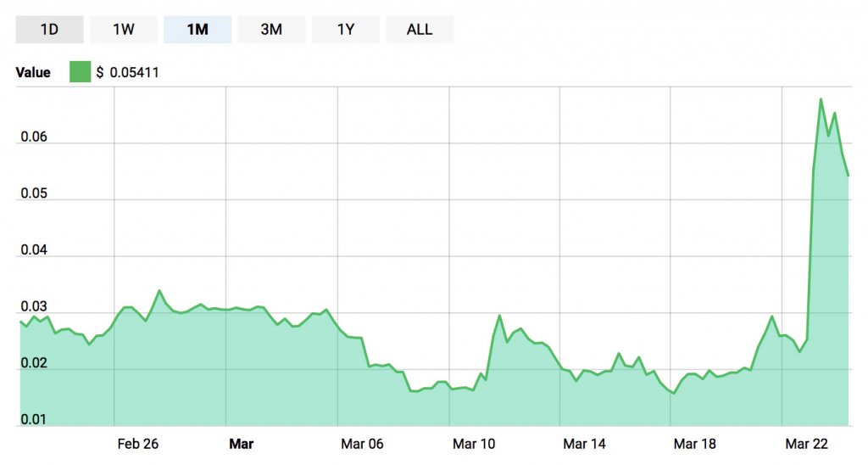This screenshot has width=868, height=465.
Task: Show the ALL time range
Action: tap(420, 30)
